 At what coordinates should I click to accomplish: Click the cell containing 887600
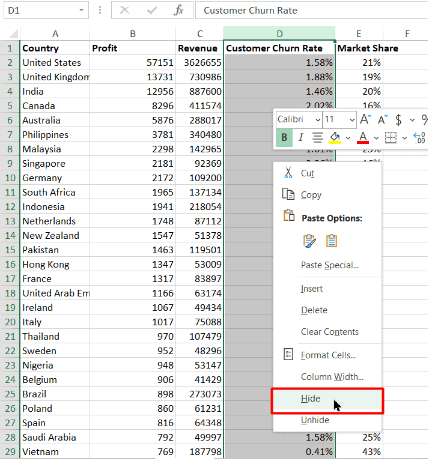pos(199,91)
